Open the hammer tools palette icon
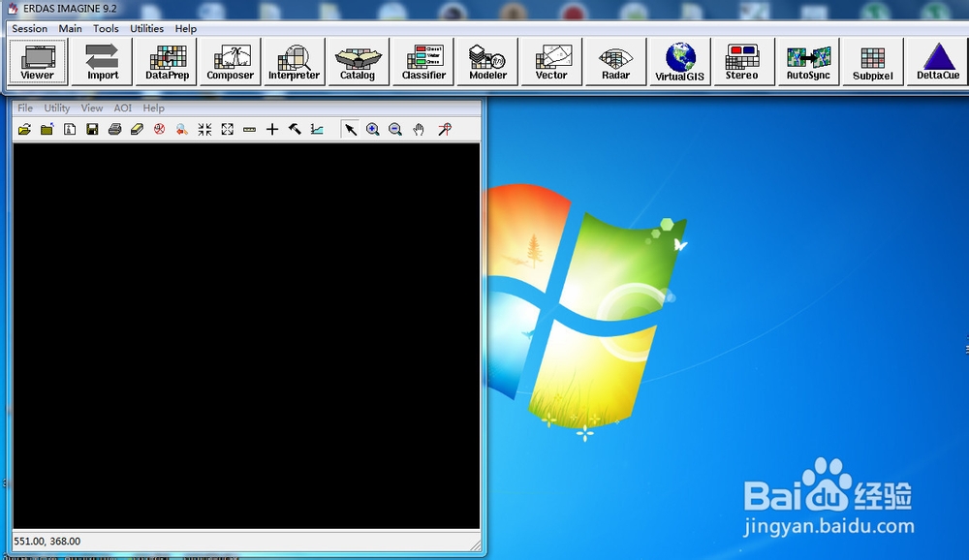The width and height of the screenshot is (969, 560). pyautogui.click(x=295, y=129)
